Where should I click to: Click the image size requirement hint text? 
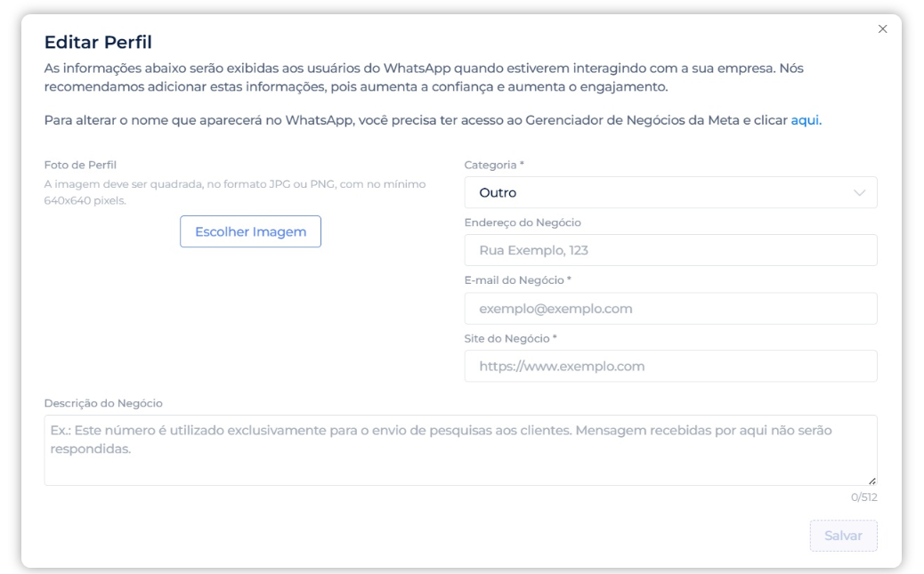235,192
